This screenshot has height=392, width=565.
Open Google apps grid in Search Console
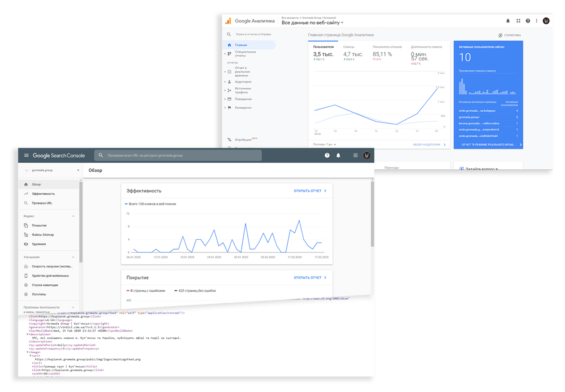(355, 155)
